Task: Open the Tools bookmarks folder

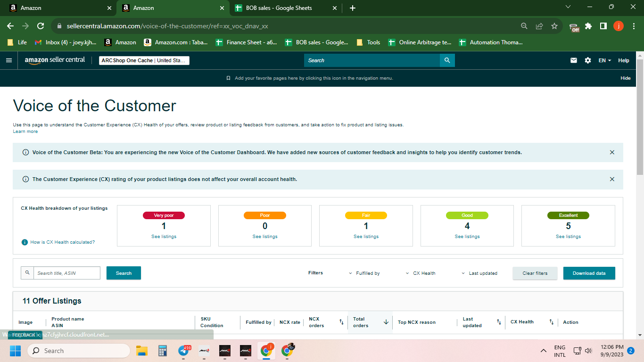Action: 368,42
